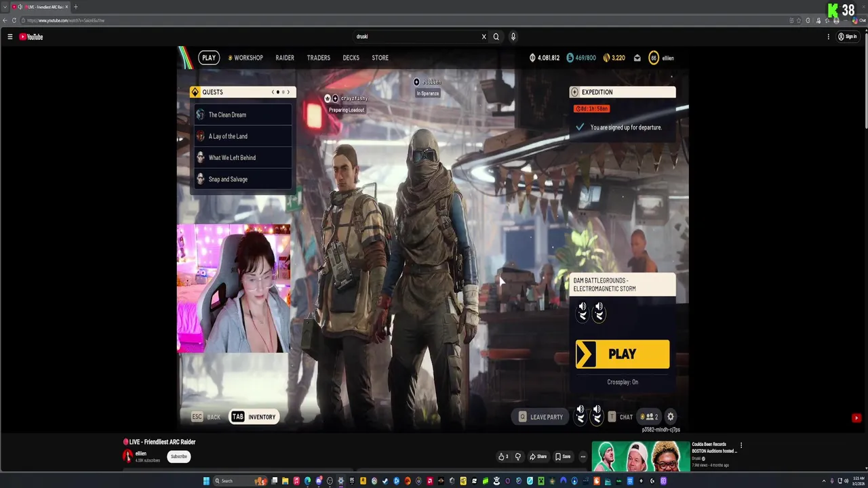Image resolution: width=868 pixels, height=488 pixels.
Task: Click the coin balance icon 4,081,812
Action: 532,58
